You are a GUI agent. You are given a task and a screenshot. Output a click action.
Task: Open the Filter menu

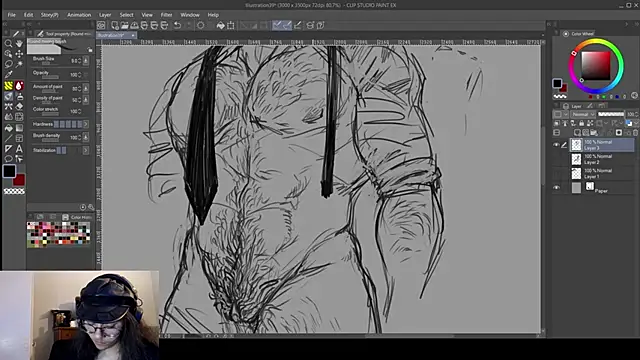(x=166, y=15)
